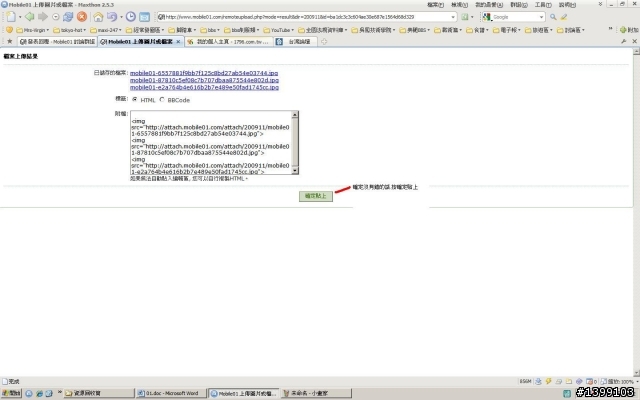
Task: Expand the maxi-247 favorites folder
Action: [106, 30]
